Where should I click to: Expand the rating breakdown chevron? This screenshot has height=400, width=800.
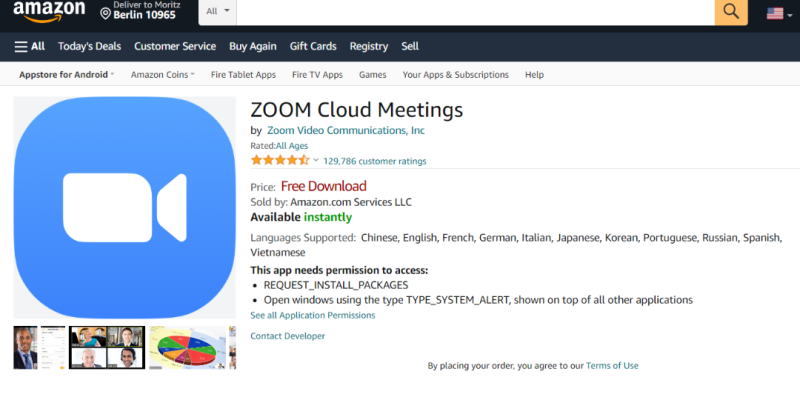(316, 160)
